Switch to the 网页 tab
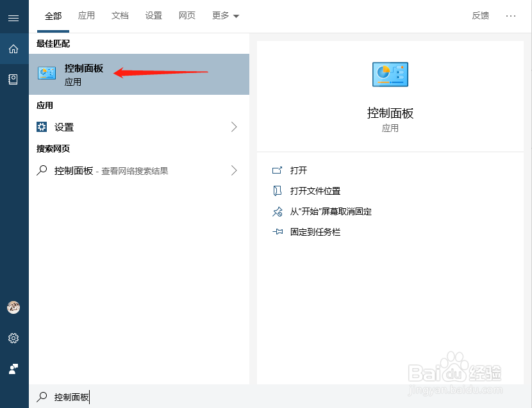The width and height of the screenshot is (532, 408). pos(187,15)
